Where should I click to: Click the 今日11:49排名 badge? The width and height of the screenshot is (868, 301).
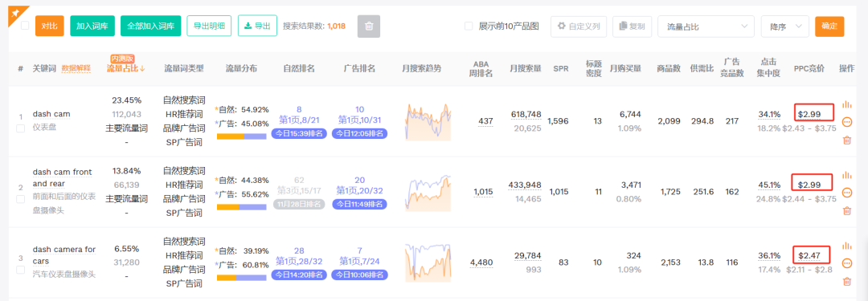360,204
